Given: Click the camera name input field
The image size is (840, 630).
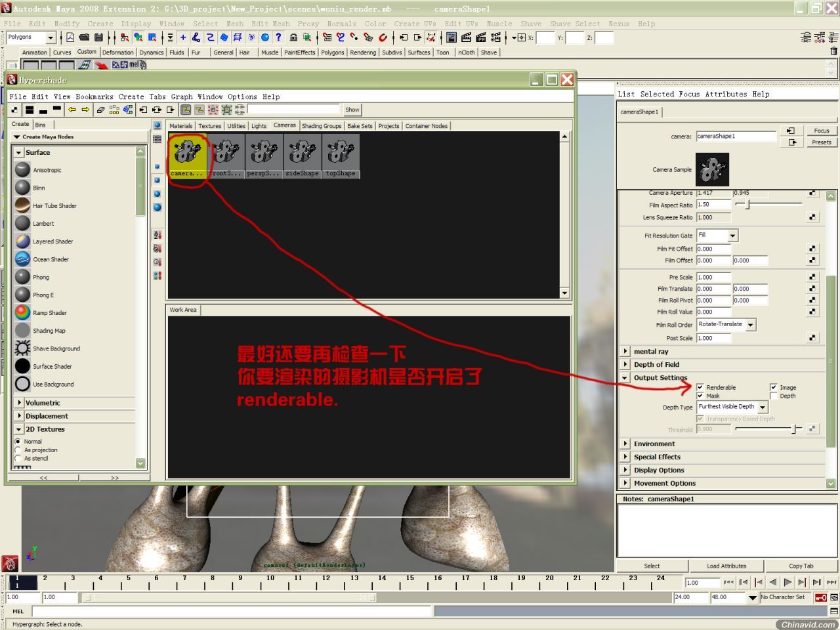Looking at the screenshot, I should [736, 136].
